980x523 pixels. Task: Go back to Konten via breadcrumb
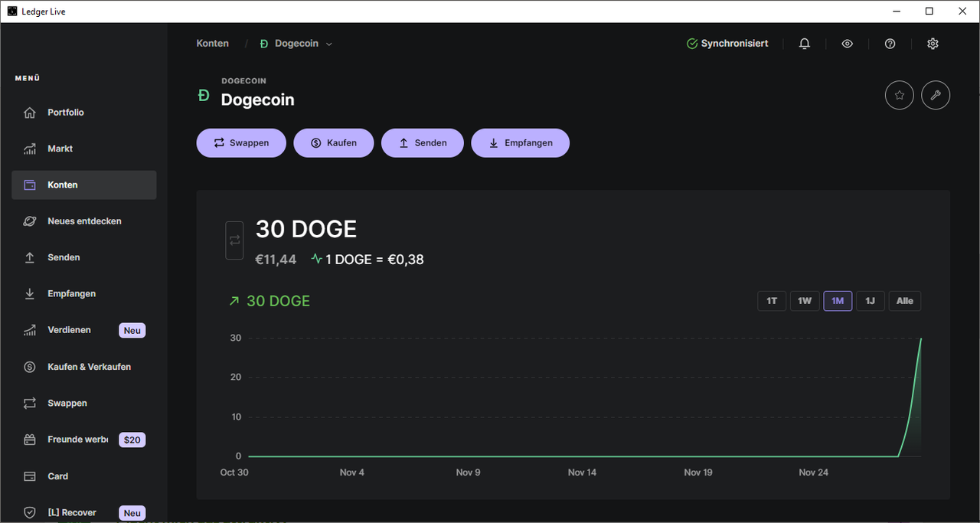(213, 44)
